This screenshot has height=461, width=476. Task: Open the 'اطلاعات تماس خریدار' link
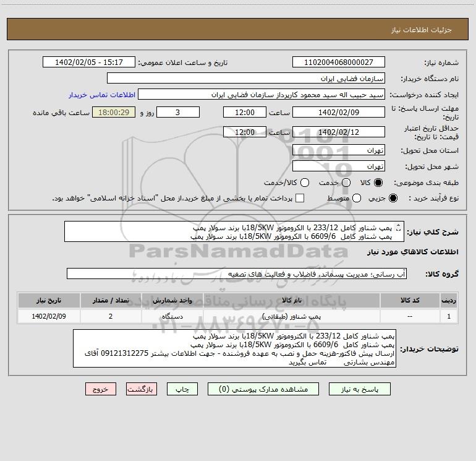(x=102, y=95)
